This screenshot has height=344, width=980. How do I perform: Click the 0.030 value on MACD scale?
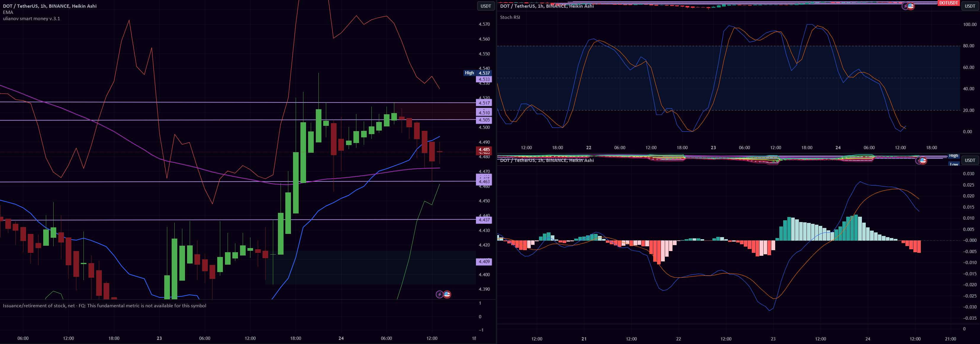[968, 174]
